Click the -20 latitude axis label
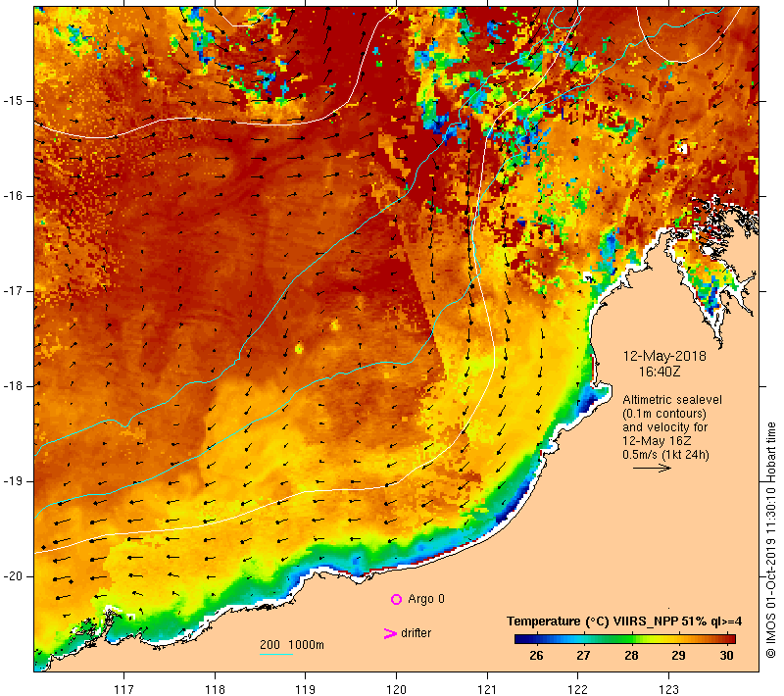Image resolution: width=784 pixels, height=696 pixels. (x=13, y=576)
